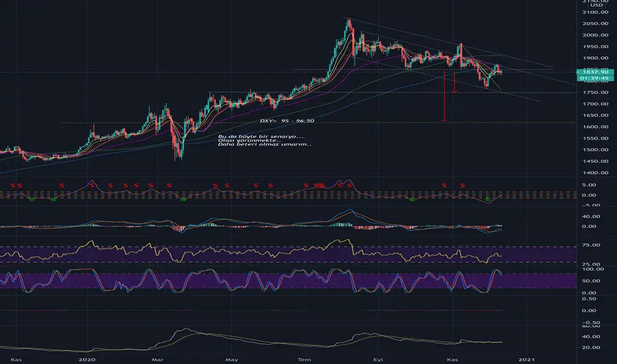Screen dimensions: 617x364
Task: Click the 1900.00 price axis label
Action: click(x=595, y=58)
